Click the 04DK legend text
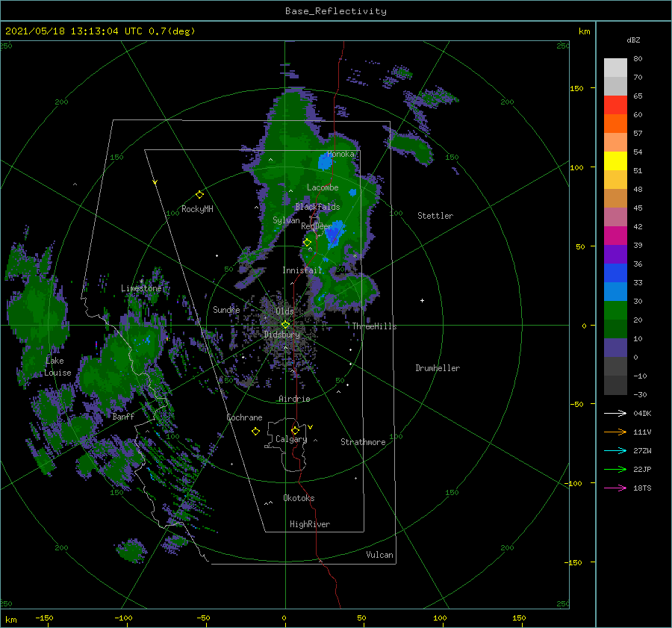Image resolution: width=672 pixels, height=628 pixels. [642, 413]
